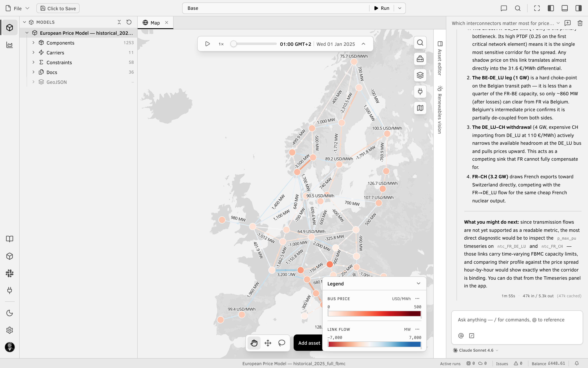Open user profile avatar
Viewport: 588px width, 368px height.
coord(10,347)
